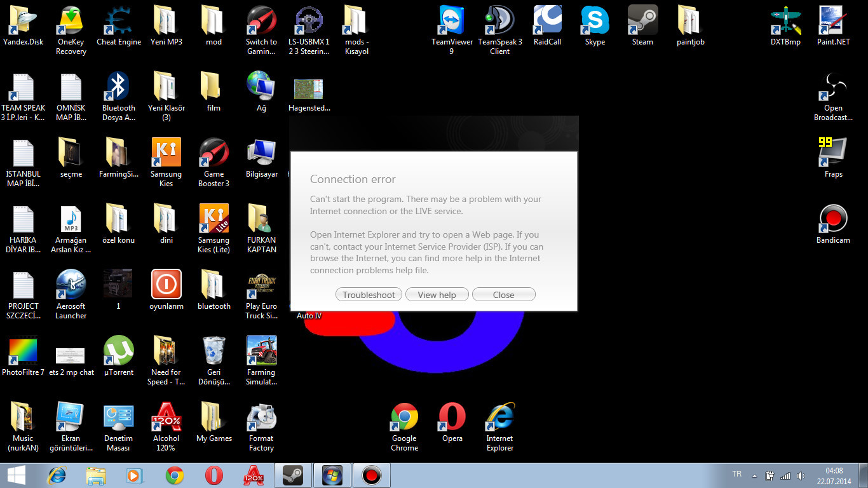Launch TeamViewer 9 shortcut
Image resolution: width=868 pixels, height=488 pixels.
click(x=452, y=30)
